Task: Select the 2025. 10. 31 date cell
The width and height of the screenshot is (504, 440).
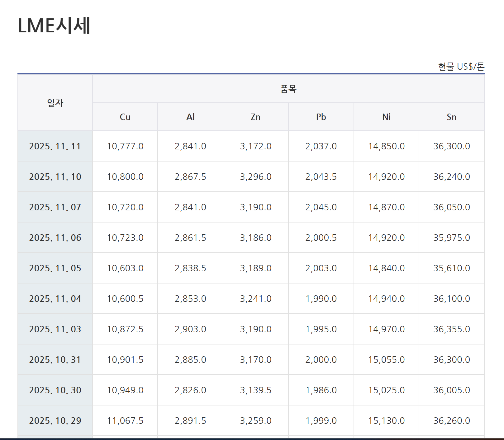Action: tap(55, 360)
